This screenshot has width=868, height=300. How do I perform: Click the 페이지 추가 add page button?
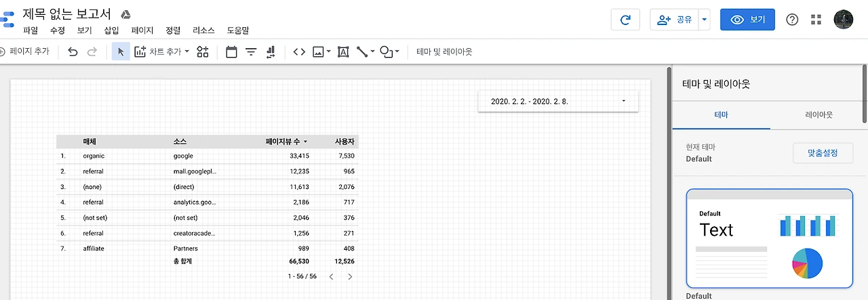click(x=24, y=51)
